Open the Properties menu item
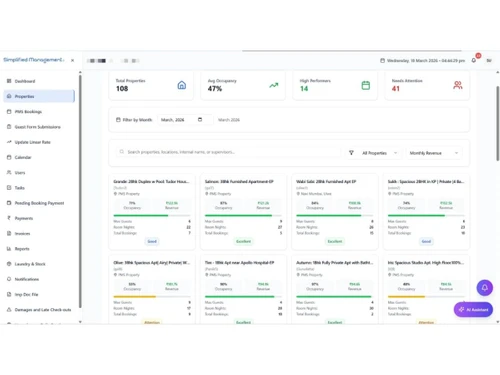The width and height of the screenshot is (500, 375). 39,96
